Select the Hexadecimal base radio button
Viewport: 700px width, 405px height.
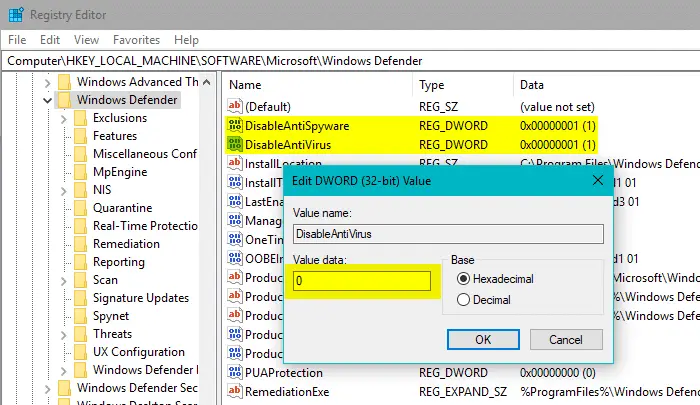pyautogui.click(x=463, y=279)
